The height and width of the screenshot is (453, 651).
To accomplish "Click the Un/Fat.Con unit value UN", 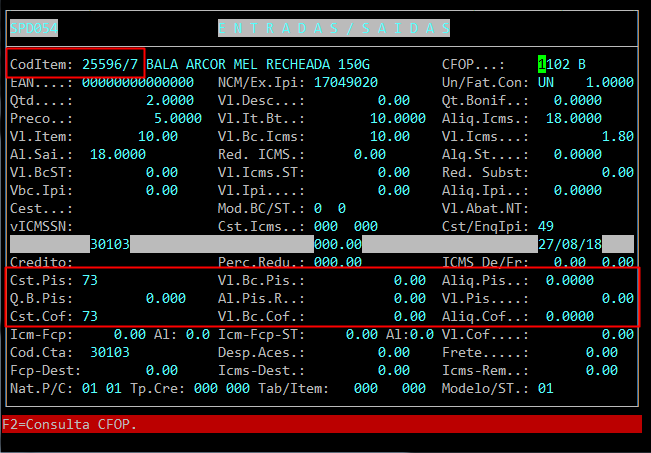I will [x=545, y=83].
